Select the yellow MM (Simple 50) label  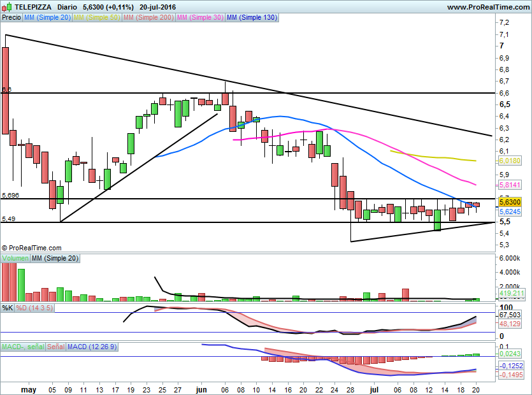(x=97, y=18)
